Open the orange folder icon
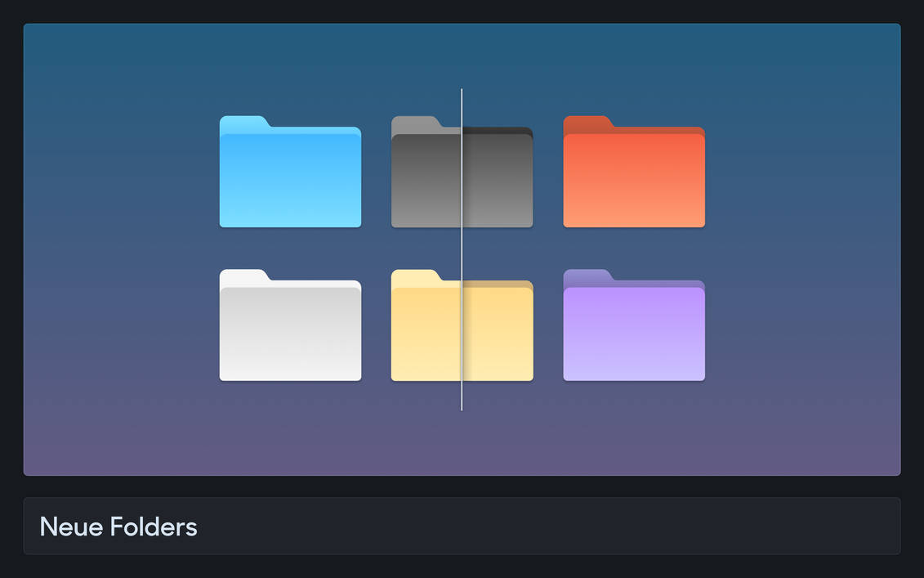The height and width of the screenshot is (578, 924). point(633,176)
